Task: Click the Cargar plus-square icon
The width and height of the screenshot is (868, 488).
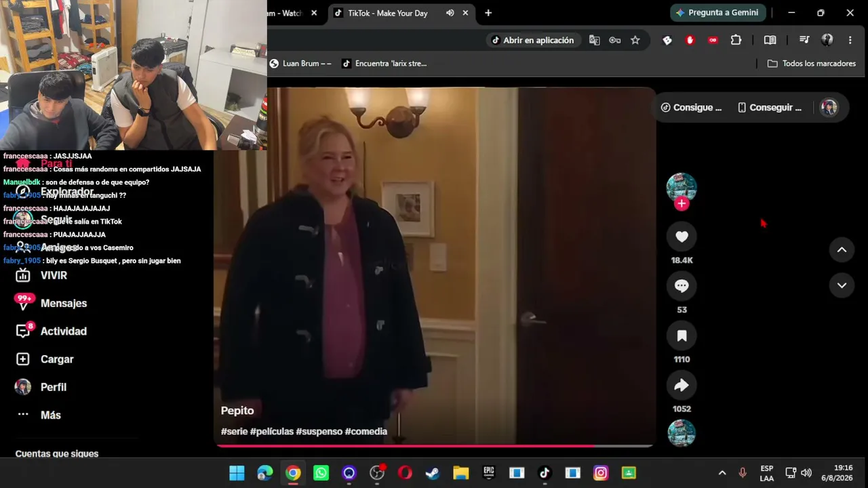Action: [x=23, y=359]
